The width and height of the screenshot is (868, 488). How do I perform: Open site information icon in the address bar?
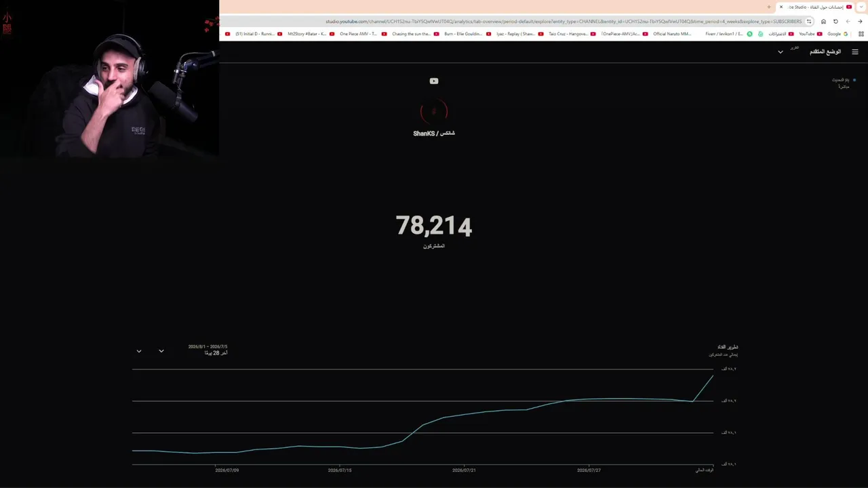809,22
